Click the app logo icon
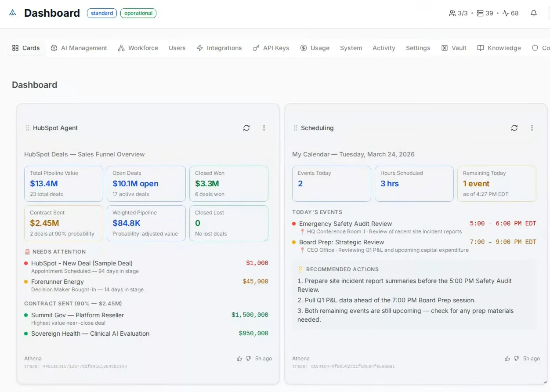Screen dimensions: 550x392 coord(13,13)
